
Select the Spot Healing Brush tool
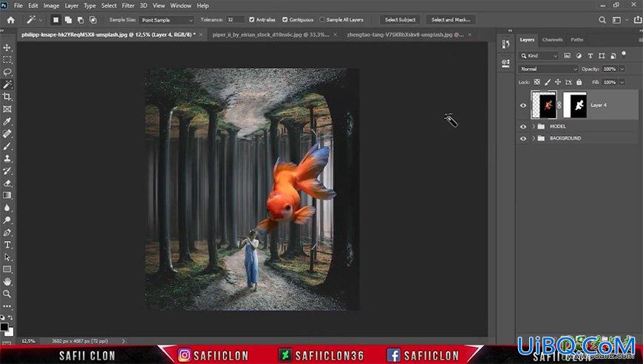tap(7, 134)
